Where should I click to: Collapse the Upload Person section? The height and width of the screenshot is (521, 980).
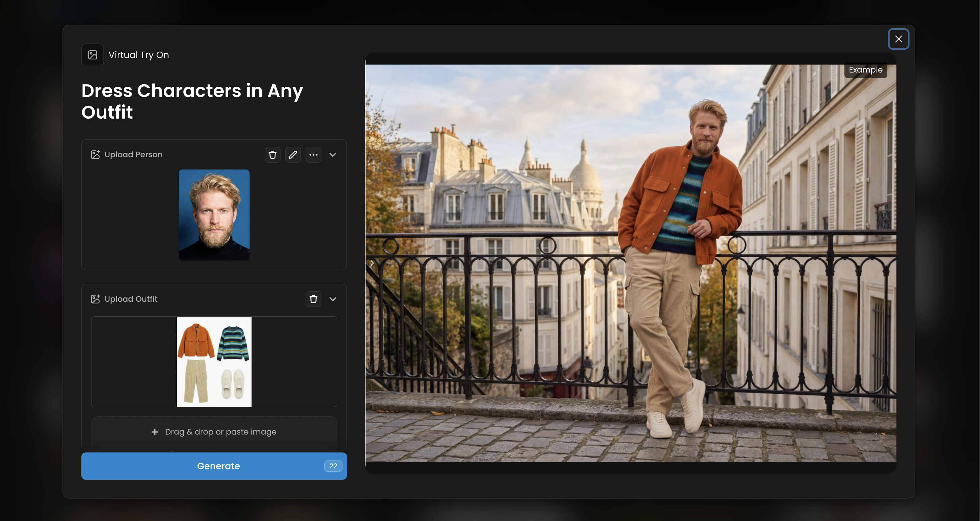pos(333,154)
